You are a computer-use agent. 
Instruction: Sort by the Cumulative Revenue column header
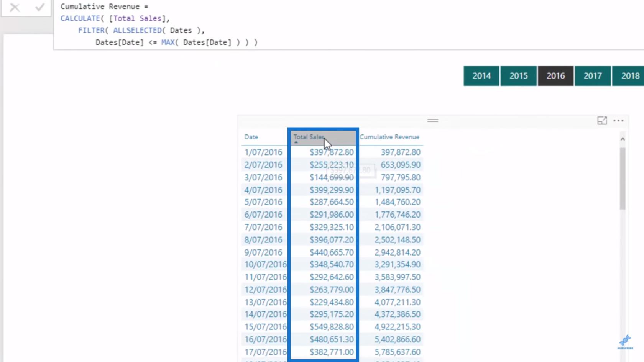[x=389, y=137]
